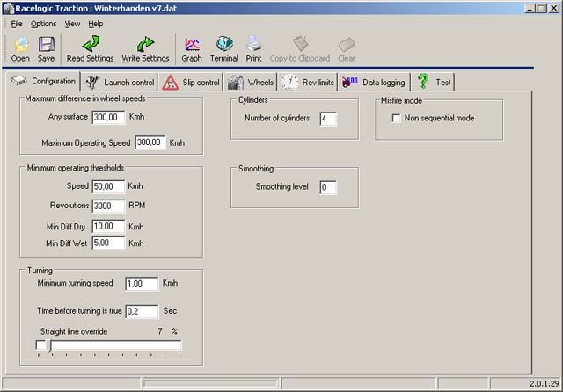Screen dimensions: 563x392
Task: Minimize the Racelogic Traction window
Action: pos(530,8)
